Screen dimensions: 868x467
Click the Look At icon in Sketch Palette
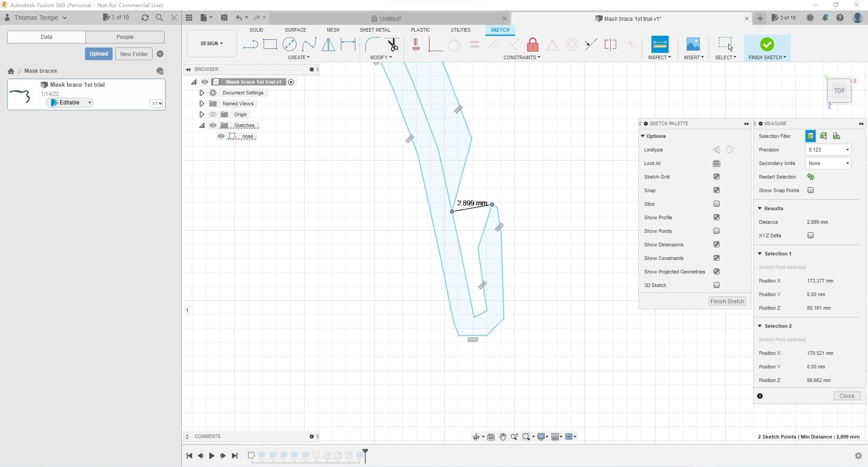click(x=717, y=163)
